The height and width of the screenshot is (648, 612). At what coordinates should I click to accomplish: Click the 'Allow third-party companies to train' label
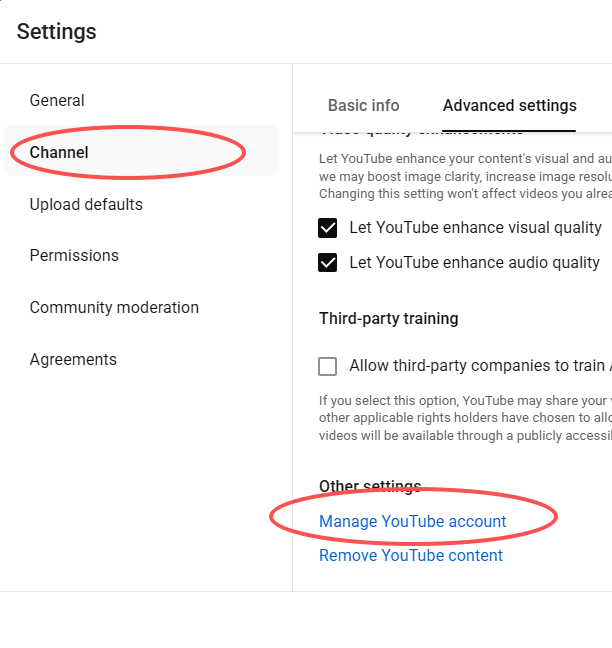pos(477,367)
